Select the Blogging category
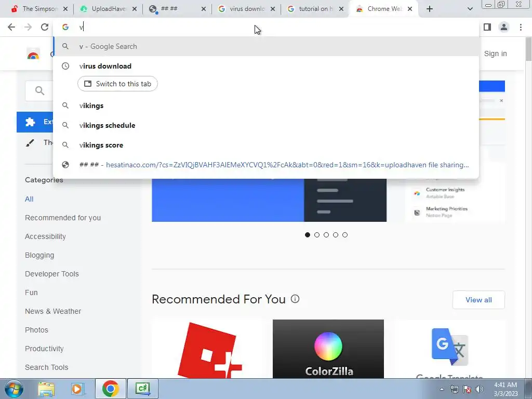The height and width of the screenshot is (399, 532). point(39,255)
